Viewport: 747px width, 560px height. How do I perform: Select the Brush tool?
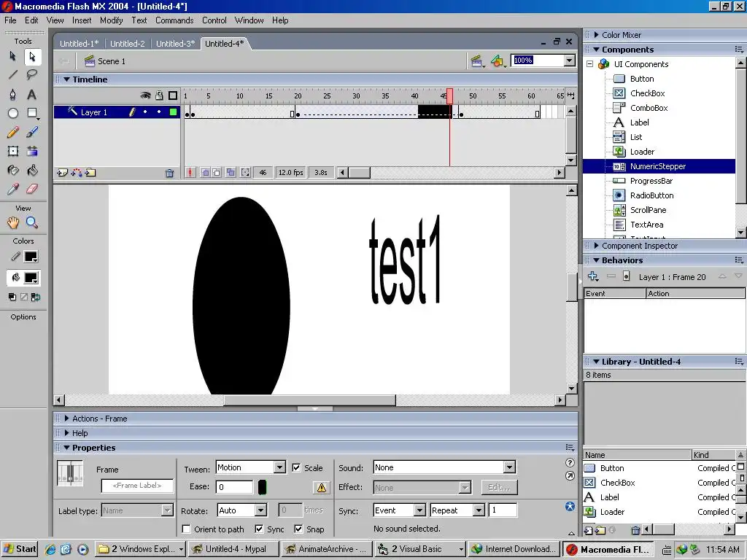[32, 132]
